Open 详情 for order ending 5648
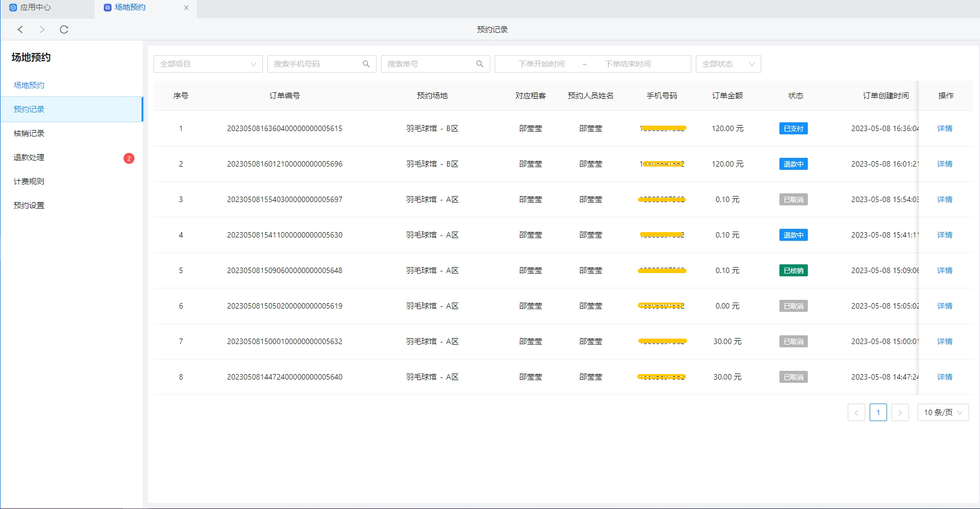Image resolution: width=980 pixels, height=509 pixels. (x=944, y=270)
